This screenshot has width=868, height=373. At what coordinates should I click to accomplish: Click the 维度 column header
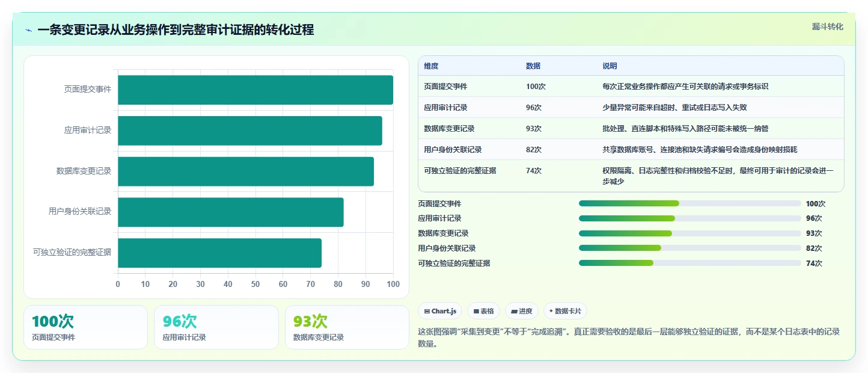pos(431,66)
